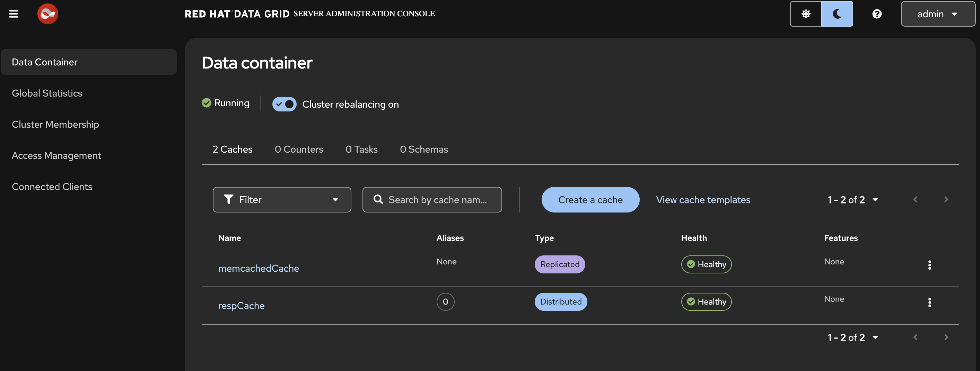Click the Red Hat Data Grid logo
The height and width of the screenshot is (371, 980).
coord(47,14)
